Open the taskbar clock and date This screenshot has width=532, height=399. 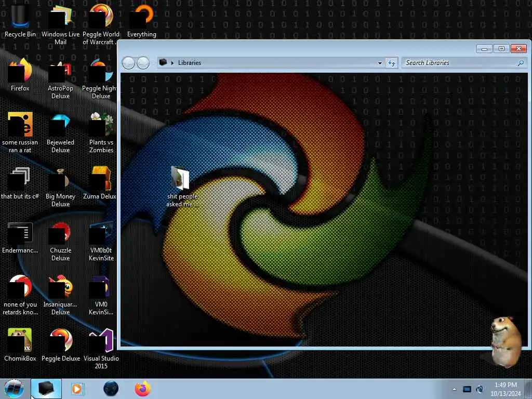click(506, 389)
